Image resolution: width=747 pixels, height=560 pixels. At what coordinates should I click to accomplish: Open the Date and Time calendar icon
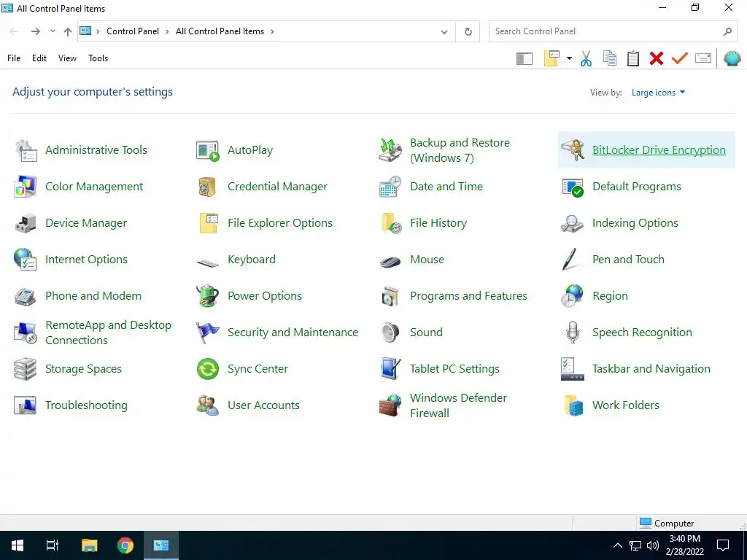tap(390, 187)
